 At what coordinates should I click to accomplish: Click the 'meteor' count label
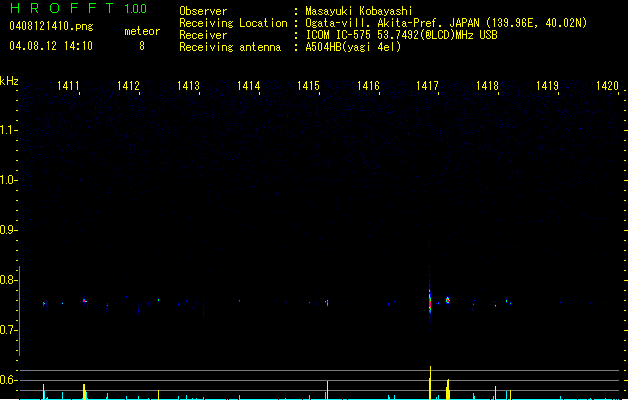pos(142,31)
